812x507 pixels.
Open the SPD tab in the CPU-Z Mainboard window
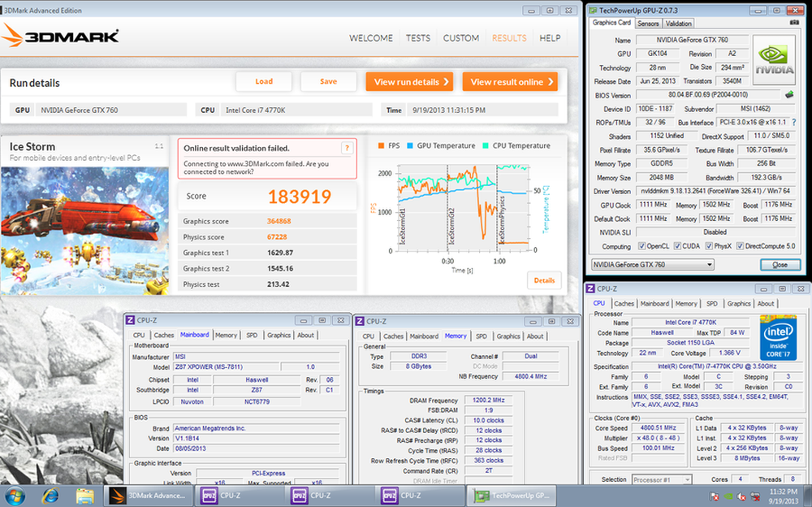(x=252, y=336)
